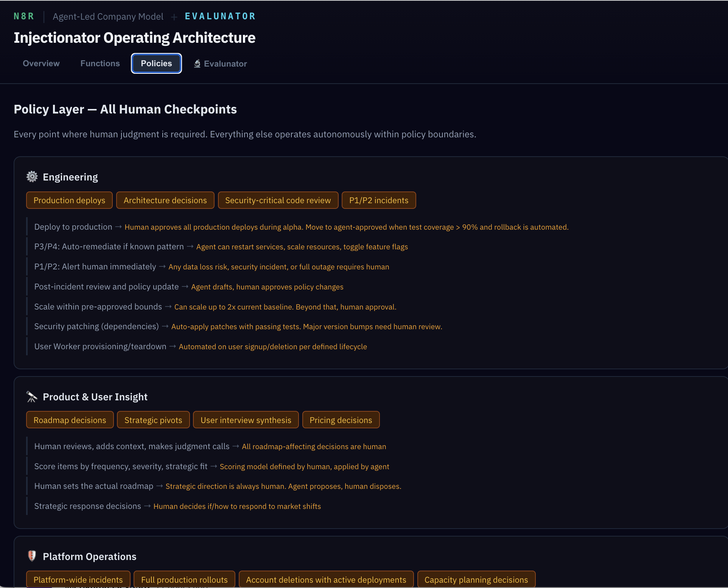Select the Policies tab
Screen dimensions: 728x588
pos(156,64)
